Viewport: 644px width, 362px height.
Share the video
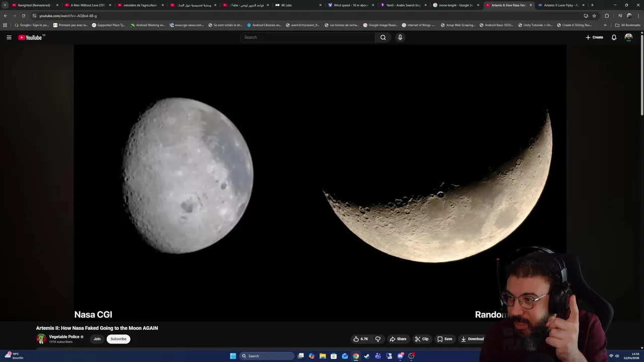pyautogui.click(x=398, y=339)
